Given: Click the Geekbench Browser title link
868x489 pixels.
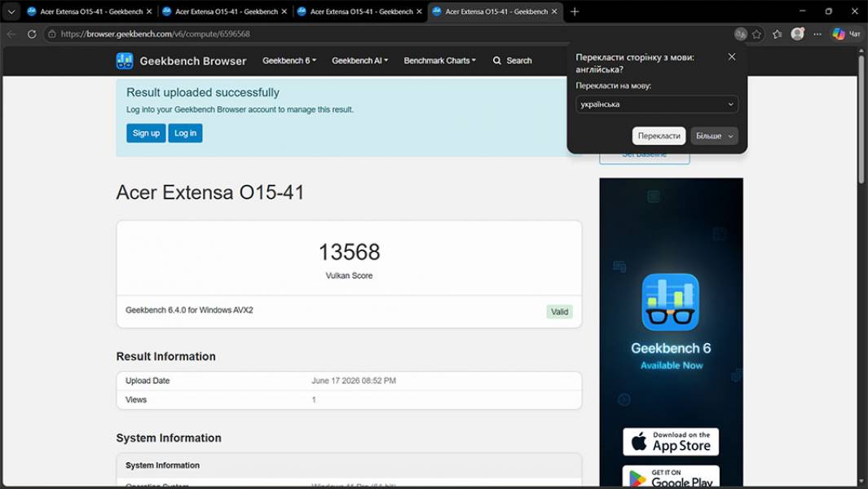Looking at the screenshot, I should tap(192, 61).
